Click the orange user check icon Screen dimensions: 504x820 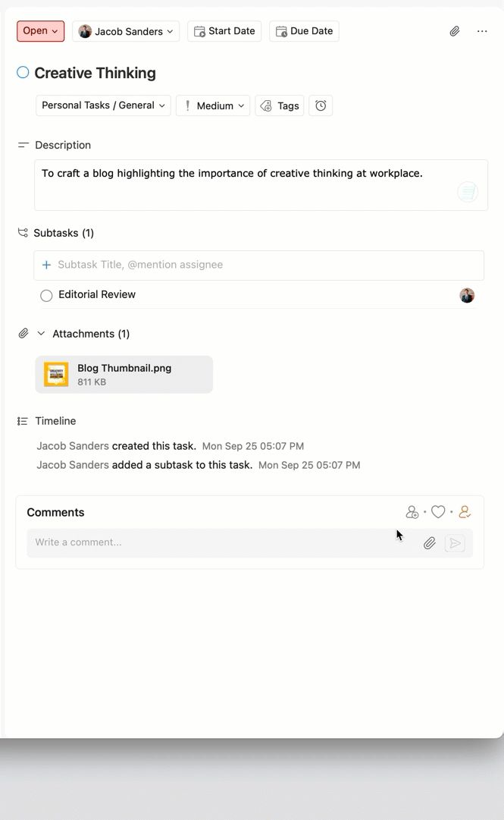(465, 512)
